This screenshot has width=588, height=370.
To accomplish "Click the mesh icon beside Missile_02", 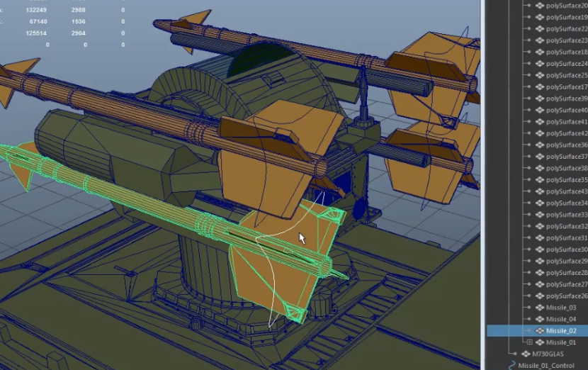I will click(540, 331).
